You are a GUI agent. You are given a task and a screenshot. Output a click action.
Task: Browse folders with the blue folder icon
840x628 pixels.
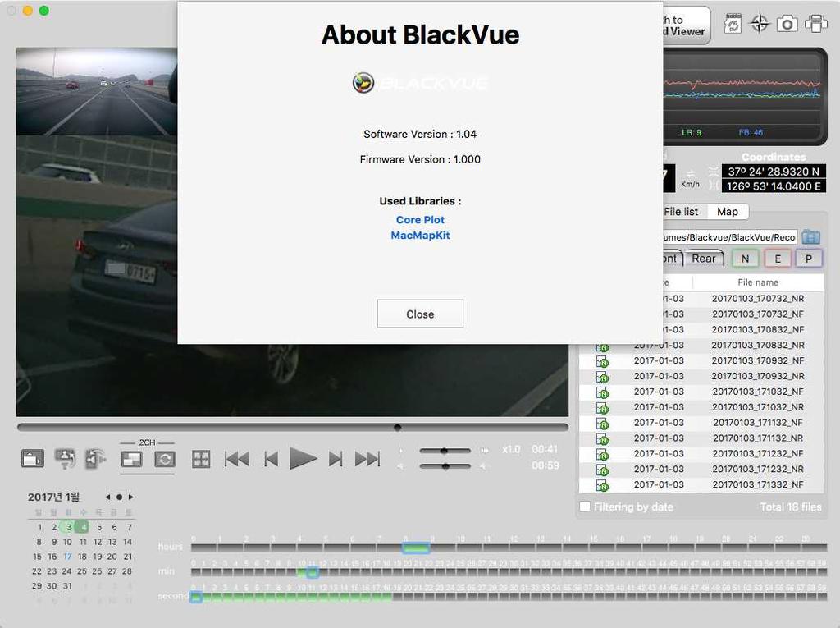(811, 237)
